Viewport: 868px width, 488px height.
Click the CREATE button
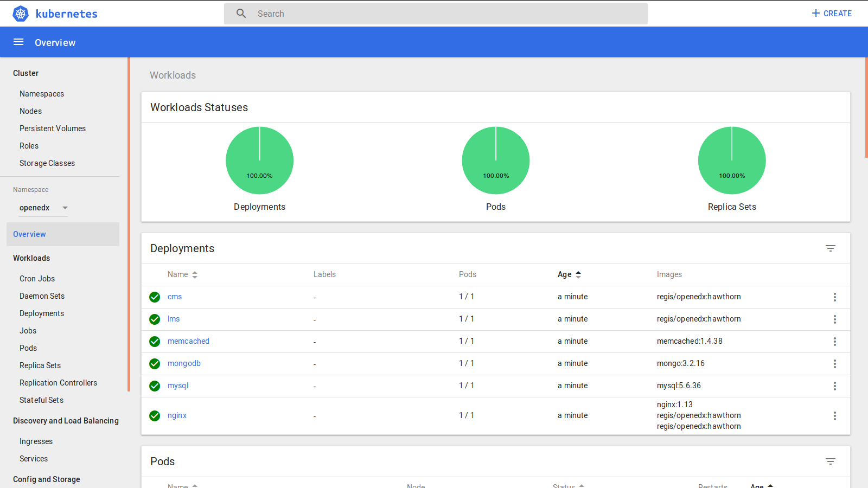click(831, 13)
